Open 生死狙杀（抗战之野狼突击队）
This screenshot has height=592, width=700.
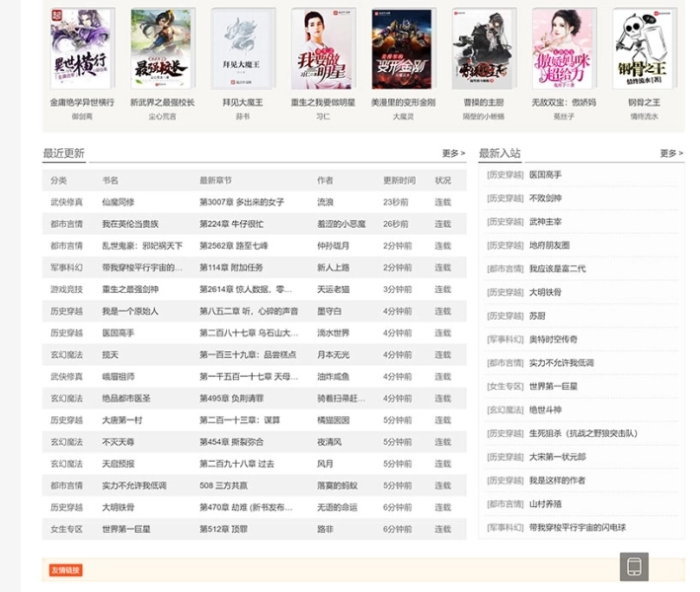click(x=583, y=433)
